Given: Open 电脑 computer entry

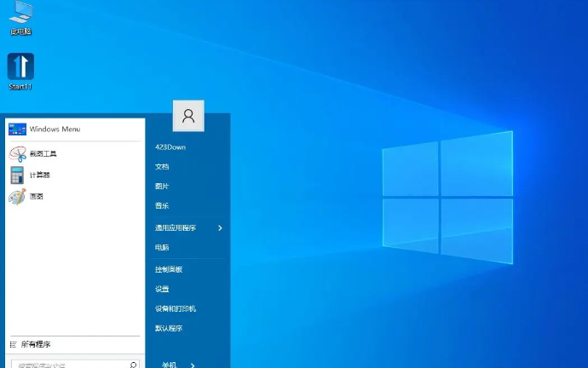Looking at the screenshot, I should (x=162, y=247).
